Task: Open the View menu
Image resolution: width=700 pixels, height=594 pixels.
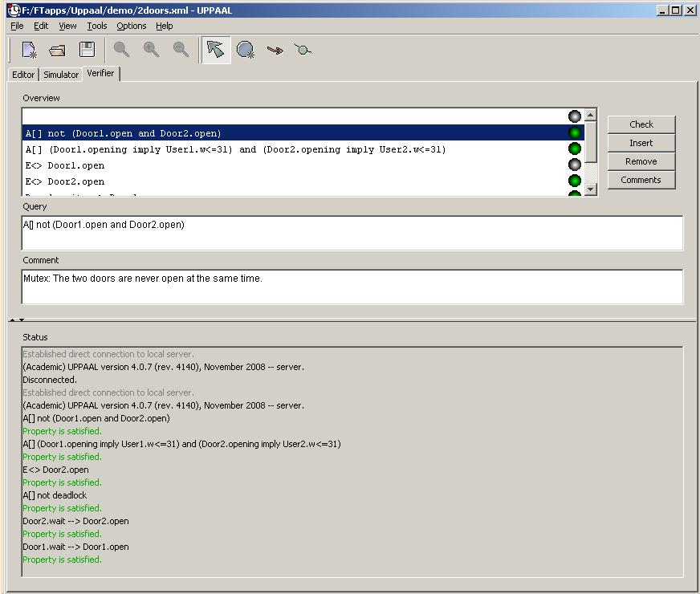Action: click(67, 26)
